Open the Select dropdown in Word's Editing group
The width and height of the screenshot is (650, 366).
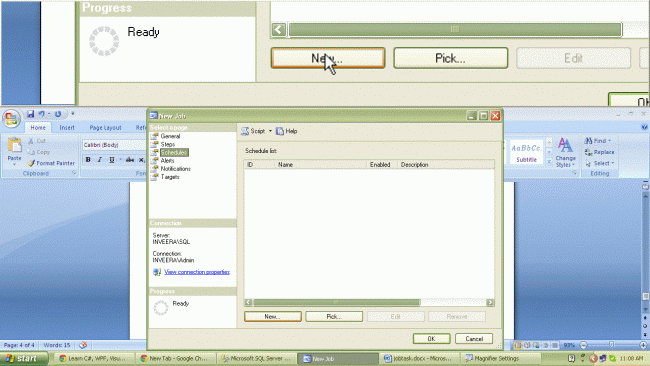coord(599,163)
